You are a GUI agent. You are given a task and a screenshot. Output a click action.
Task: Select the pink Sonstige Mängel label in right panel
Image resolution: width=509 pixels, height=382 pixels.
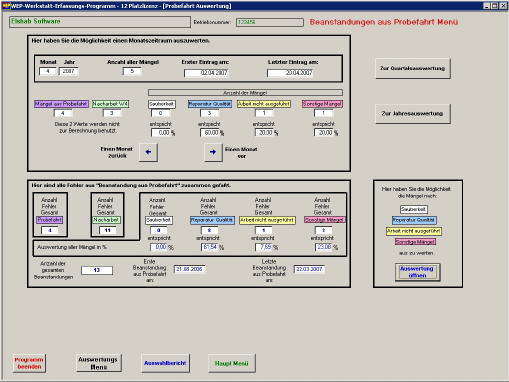(x=415, y=242)
